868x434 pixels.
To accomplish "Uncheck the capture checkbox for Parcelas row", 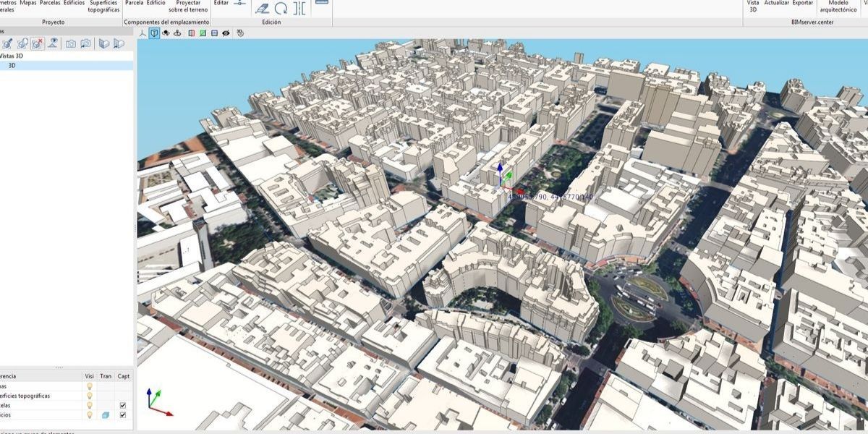I will point(123,406).
